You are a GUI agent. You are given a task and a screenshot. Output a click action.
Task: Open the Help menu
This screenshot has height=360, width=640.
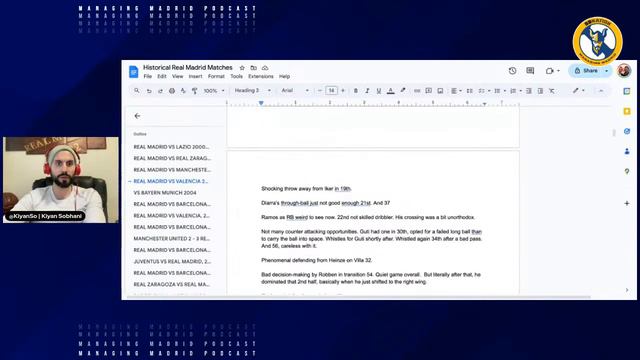pyautogui.click(x=284, y=76)
